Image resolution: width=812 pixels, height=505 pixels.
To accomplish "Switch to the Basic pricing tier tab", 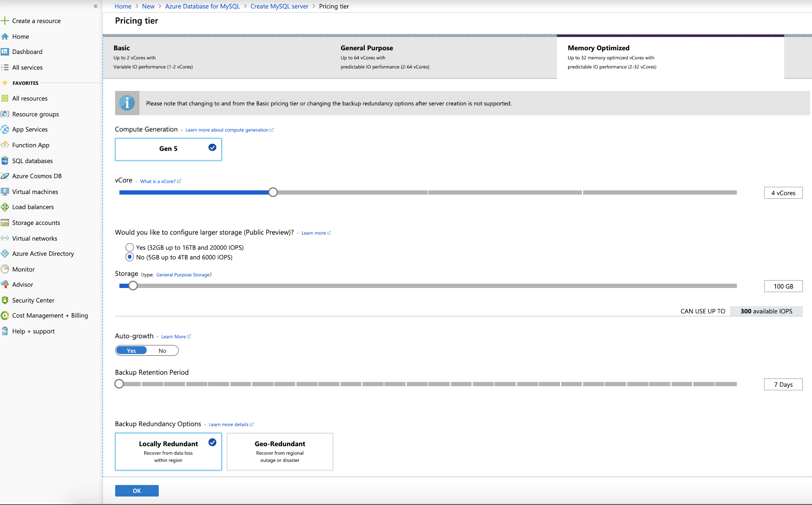I will [x=216, y=57].
